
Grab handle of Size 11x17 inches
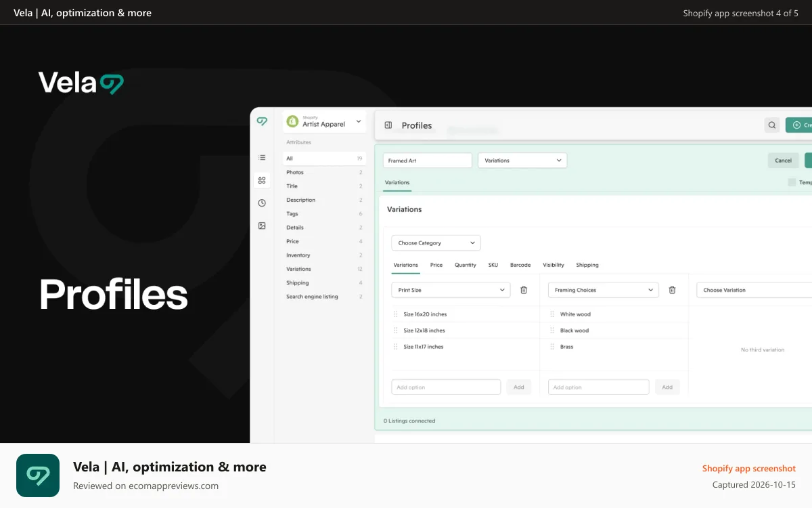point(396,347)
